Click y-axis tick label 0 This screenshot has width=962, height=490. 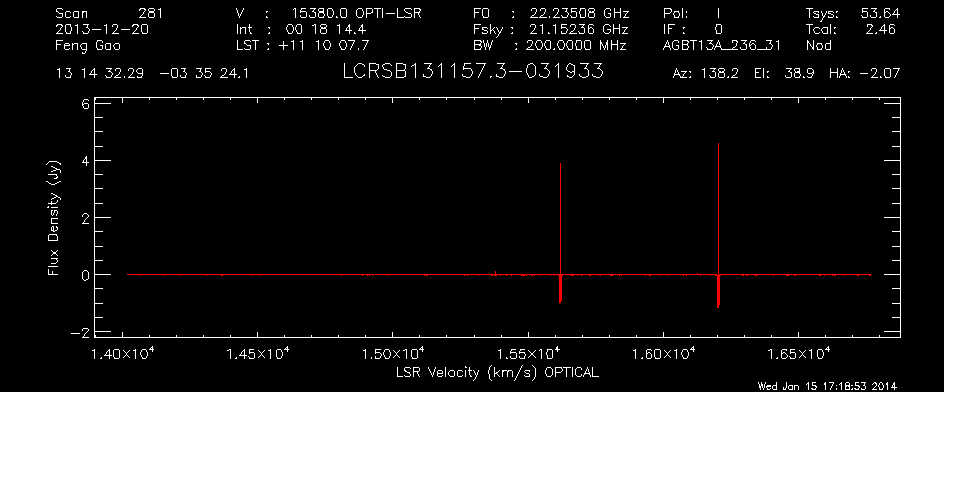[86, 275]
